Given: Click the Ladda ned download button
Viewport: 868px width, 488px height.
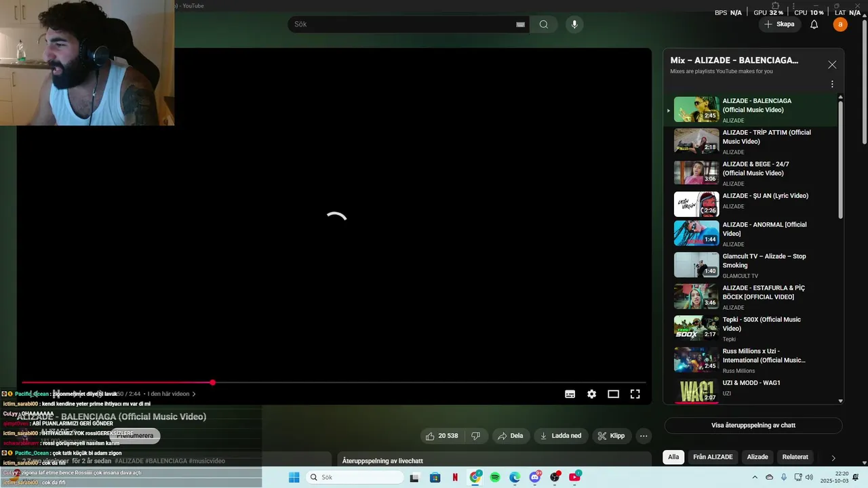Looking at the screenshot, I should point(561,436).
